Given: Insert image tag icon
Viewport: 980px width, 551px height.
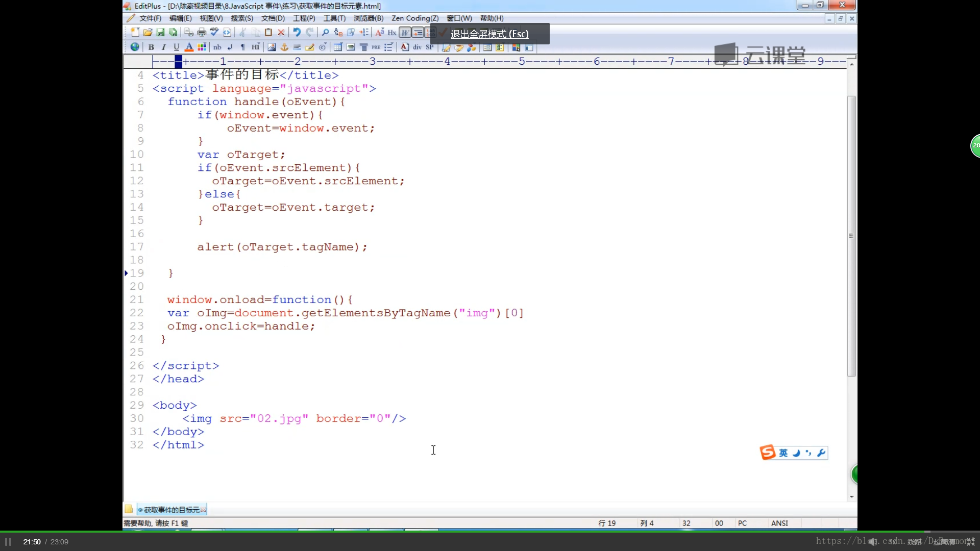Looking at the screenshot, I should pos(272,47).
